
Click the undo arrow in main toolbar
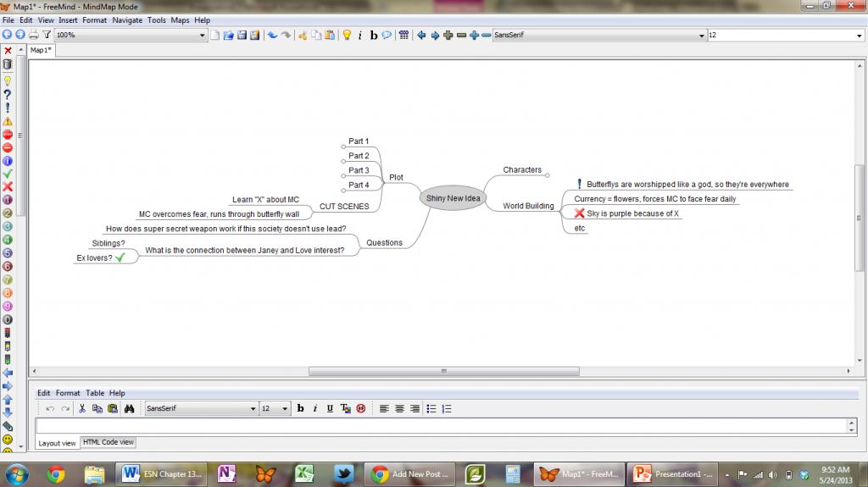tap(272, 35)
